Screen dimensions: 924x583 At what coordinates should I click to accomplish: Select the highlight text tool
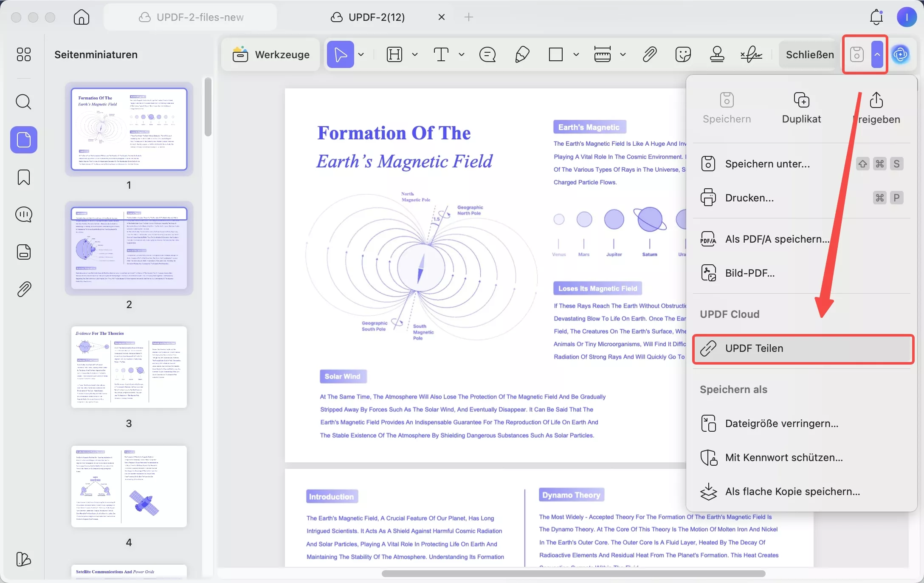pos(394,54)
